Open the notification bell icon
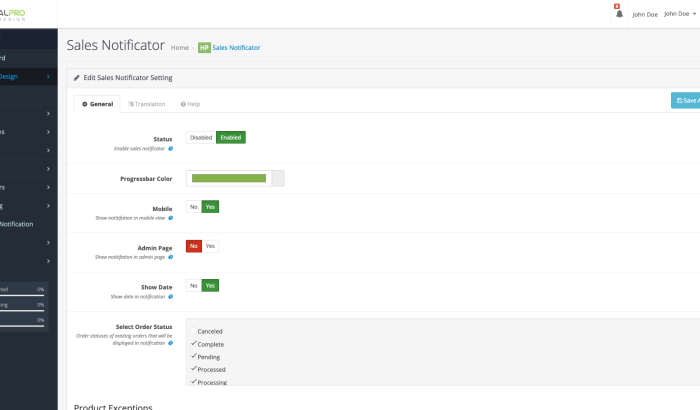 [x=619, y=14]
